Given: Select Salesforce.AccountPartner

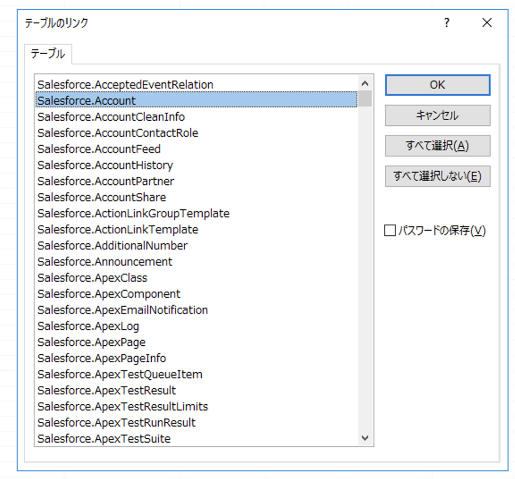Looking at the screenshot, I should click(x=197, y=181).
